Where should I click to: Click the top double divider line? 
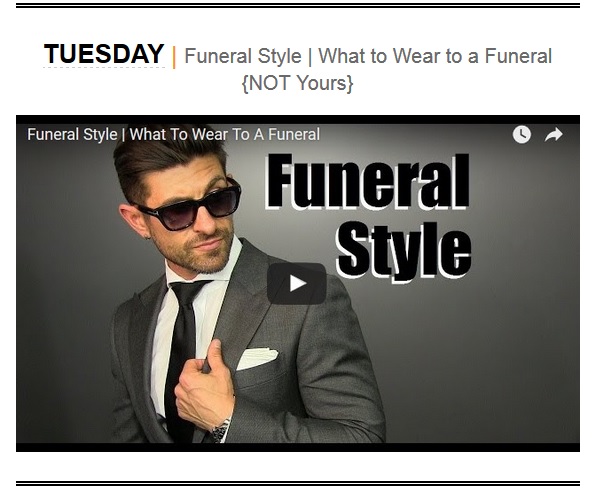tap(298, 6)
